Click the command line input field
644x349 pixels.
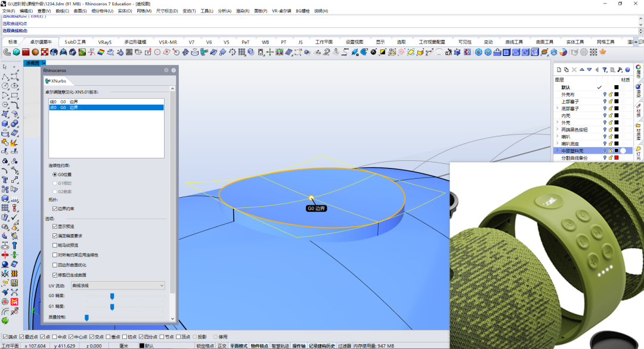[x=320, y=31]
